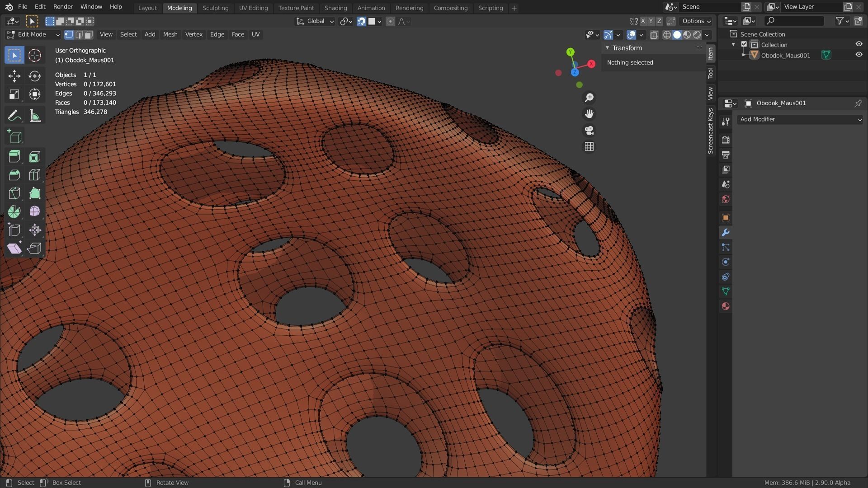Toggle X-ray display
The height and width of the screenshot is (488, 868).
tap(654, 35)
